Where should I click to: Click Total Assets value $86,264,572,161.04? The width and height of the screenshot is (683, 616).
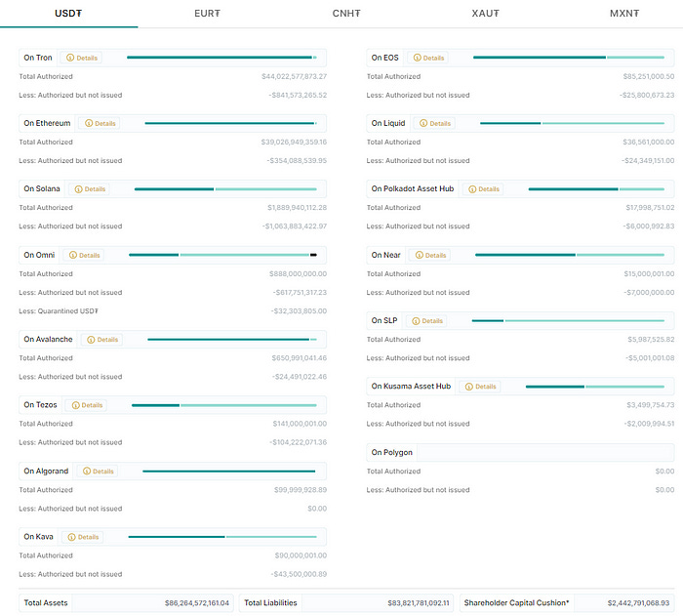[197, 603]
